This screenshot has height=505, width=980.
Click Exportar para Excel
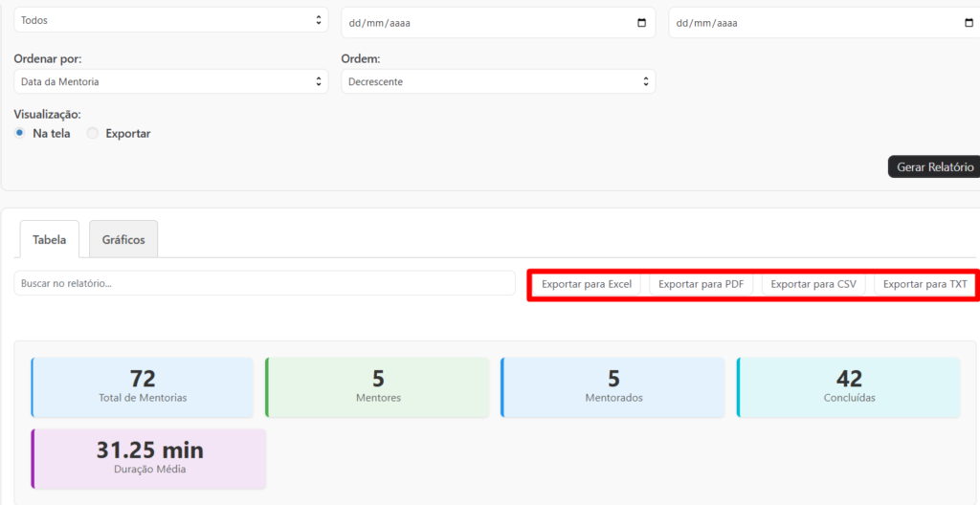click(x=586, y=284)
